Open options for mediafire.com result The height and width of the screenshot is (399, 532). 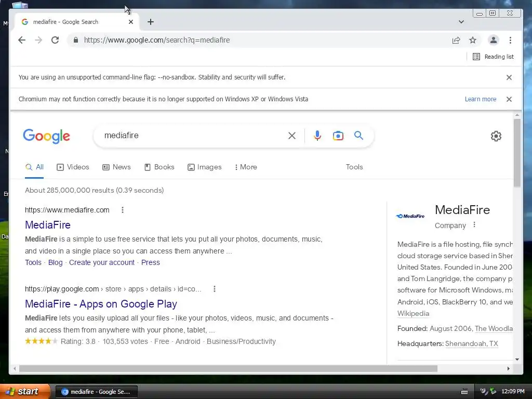[123, 210]
